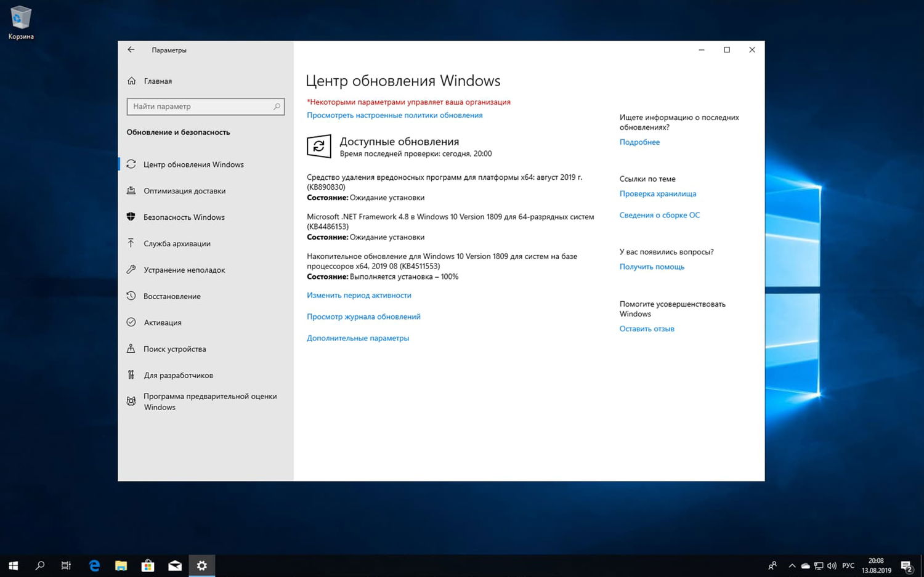Select Поиск устройства in the sidebar
Image resolution: width=924 pixels, height=577 pixels.
click(x=174, y=349)
